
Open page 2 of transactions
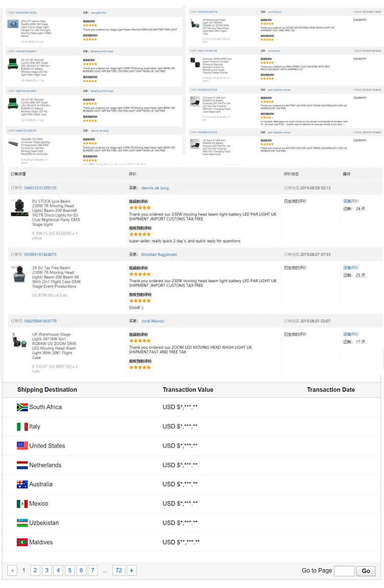[x=35, y=571]
